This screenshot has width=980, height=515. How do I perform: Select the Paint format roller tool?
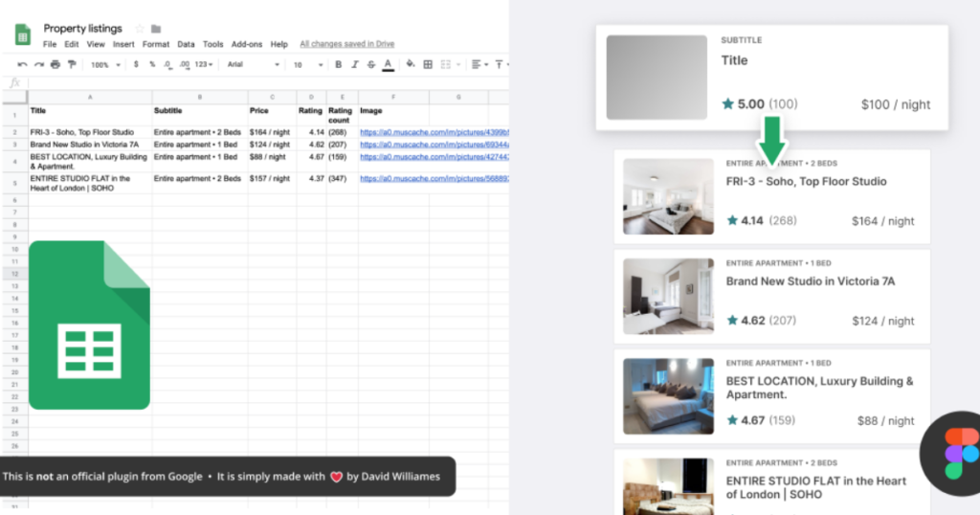point(72,64)
